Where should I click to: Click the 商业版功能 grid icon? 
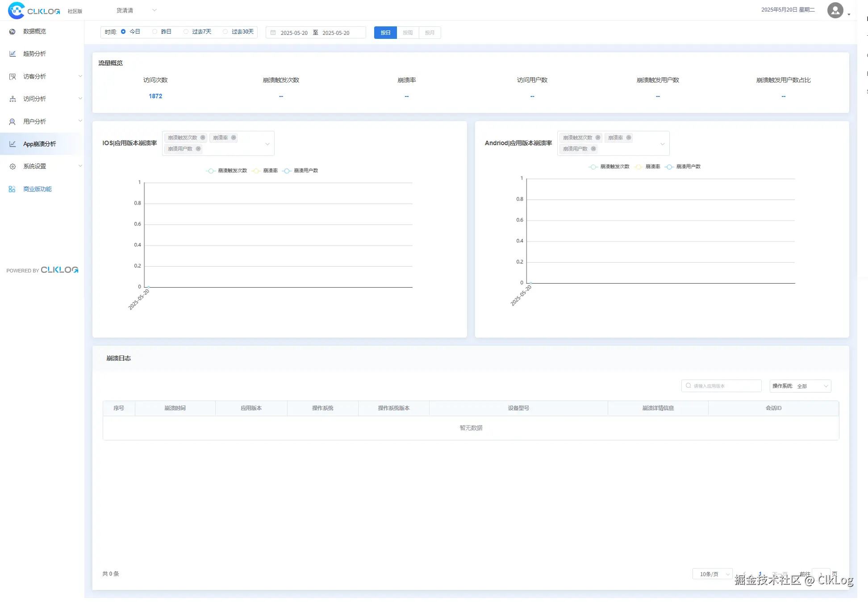12,189
